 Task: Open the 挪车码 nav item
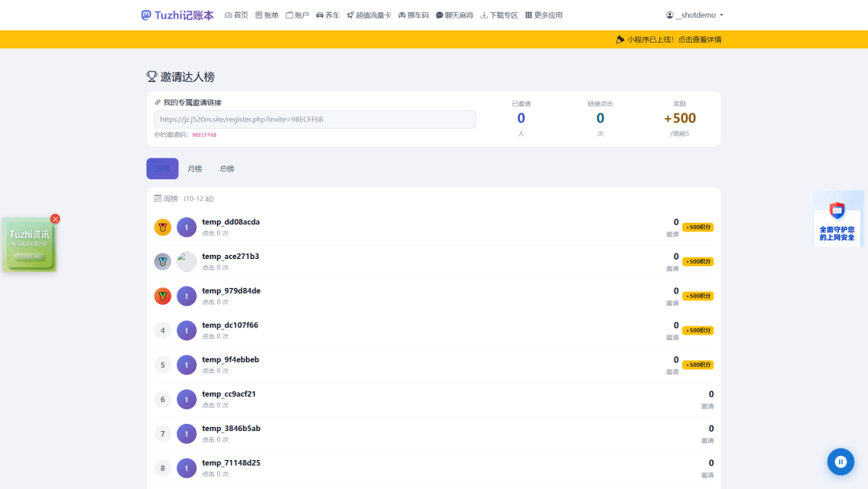click(414, 15)
